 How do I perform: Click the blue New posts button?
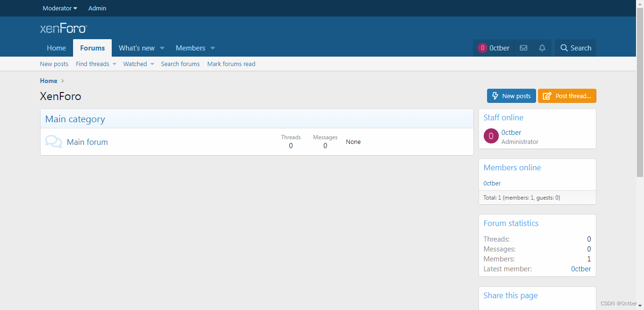point(512,96)
